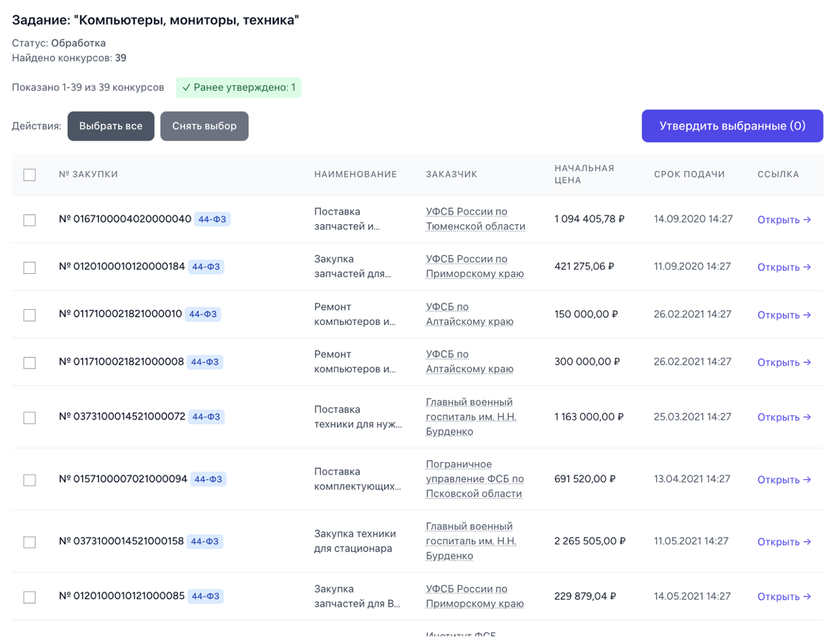Image resolution: width=840 pixels, height=638 pixels.
Task: Check the box for purchase 0167100004020000040
Action: pos(30,220)
